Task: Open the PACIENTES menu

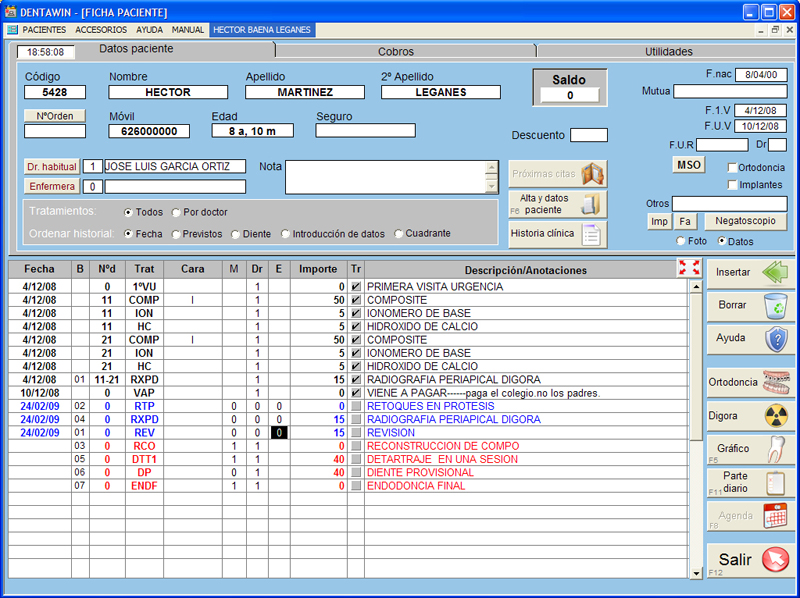Action: [46, 30]
